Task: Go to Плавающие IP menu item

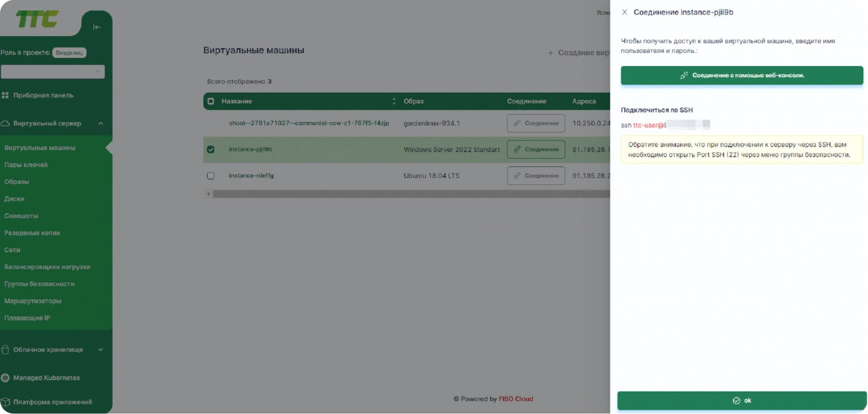Action: pyautogui.click(x=27, y=318)
